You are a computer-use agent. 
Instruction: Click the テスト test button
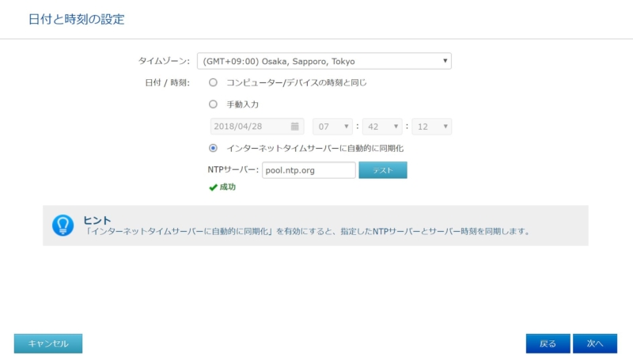click(383, 170)
